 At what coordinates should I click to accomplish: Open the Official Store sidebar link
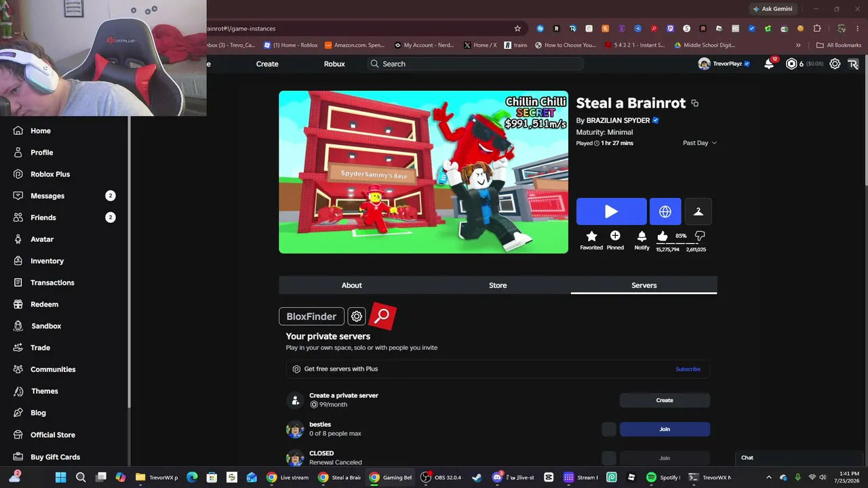tap(52, 435)
